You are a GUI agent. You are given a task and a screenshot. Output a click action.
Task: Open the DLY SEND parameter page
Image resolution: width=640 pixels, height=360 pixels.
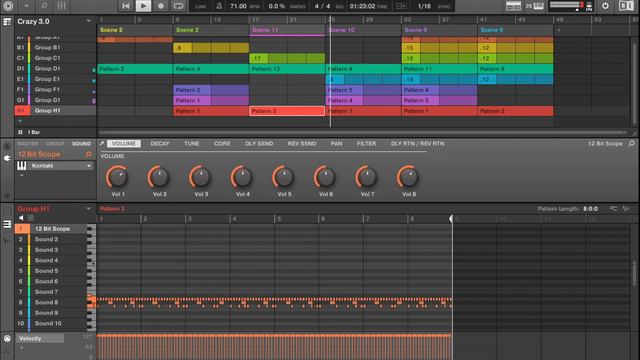(x=259, y=144)
